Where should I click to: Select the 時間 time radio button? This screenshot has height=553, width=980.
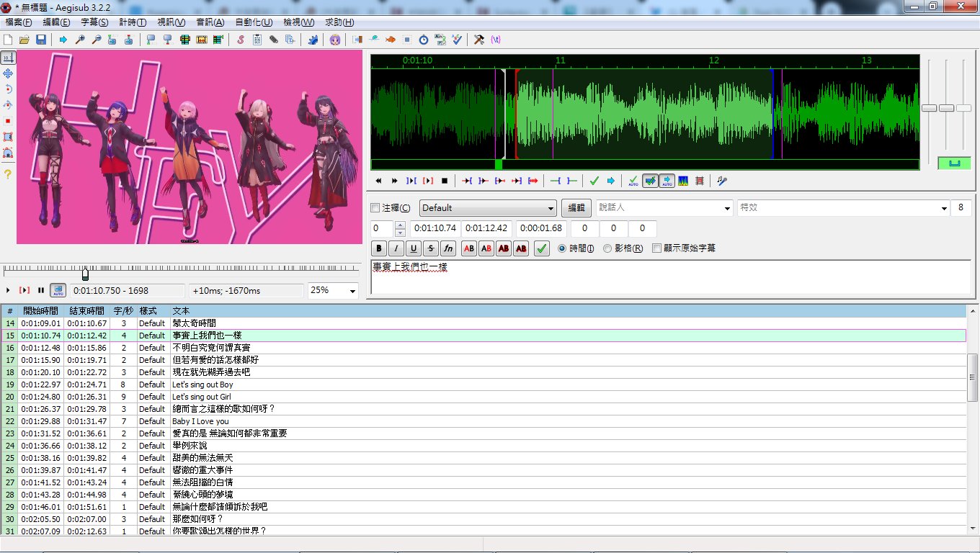pos(563,248)
